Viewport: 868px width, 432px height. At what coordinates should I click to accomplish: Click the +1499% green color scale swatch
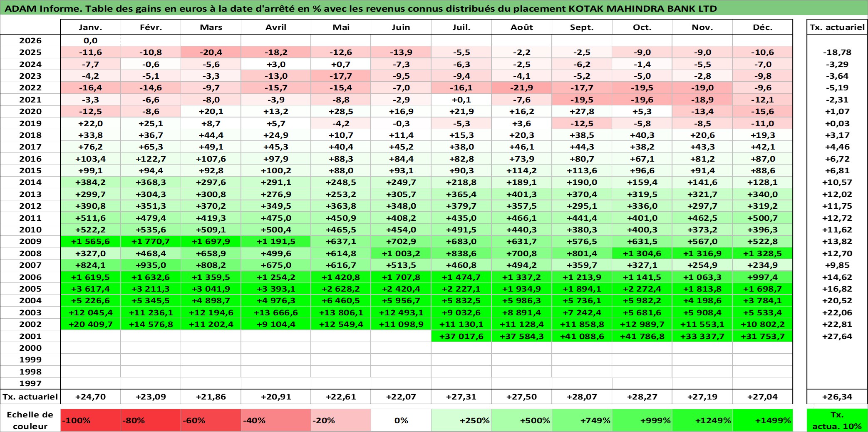coord(763,420)
